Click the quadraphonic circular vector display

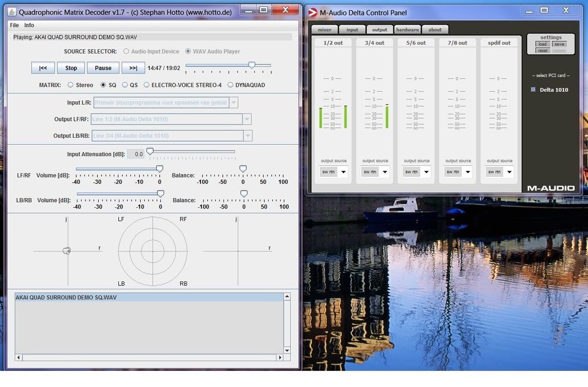[153, 251]
